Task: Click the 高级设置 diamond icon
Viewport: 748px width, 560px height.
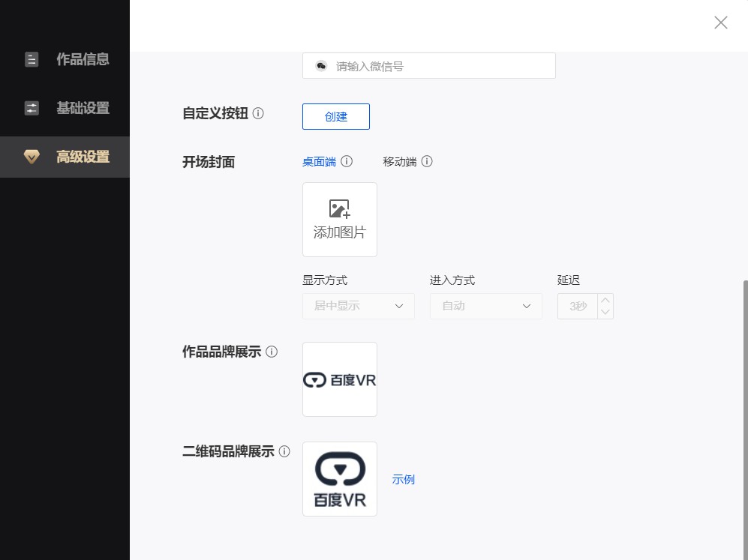Action: point(32,157)
